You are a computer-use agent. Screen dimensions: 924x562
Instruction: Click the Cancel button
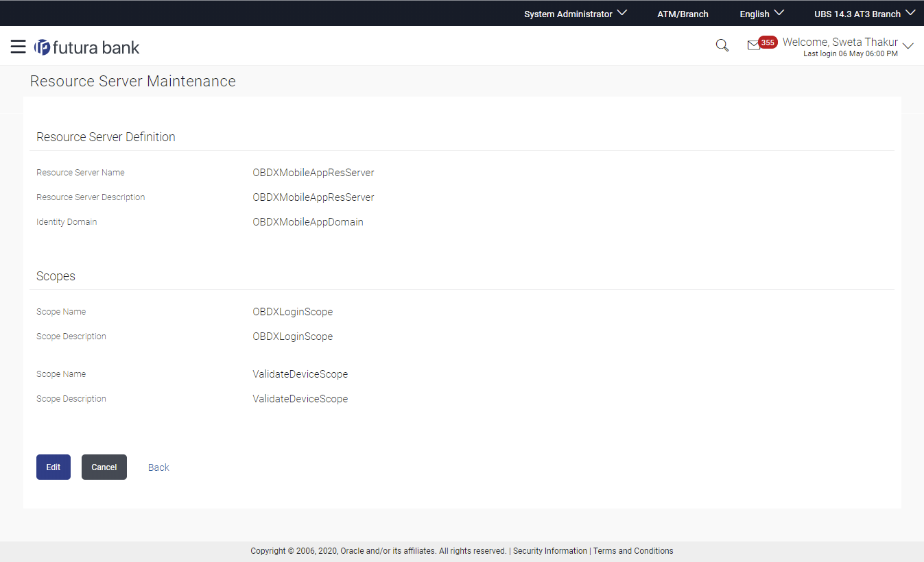tap(104, 467)
